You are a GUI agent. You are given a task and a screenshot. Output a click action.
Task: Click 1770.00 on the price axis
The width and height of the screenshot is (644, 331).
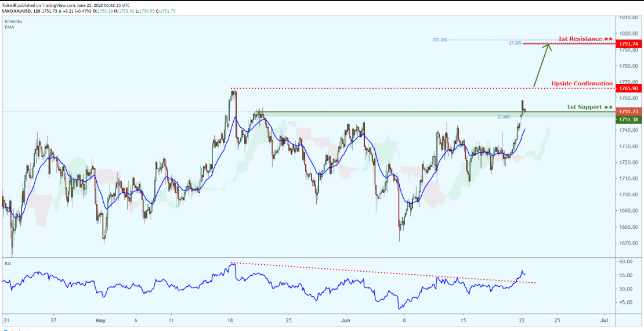click(x=629, y=82)
